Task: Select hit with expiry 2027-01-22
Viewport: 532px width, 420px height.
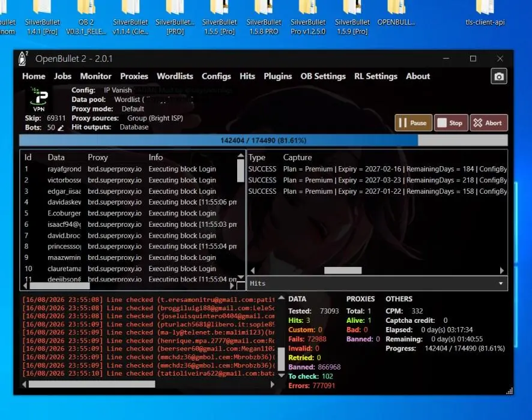Action: [377, 191]
